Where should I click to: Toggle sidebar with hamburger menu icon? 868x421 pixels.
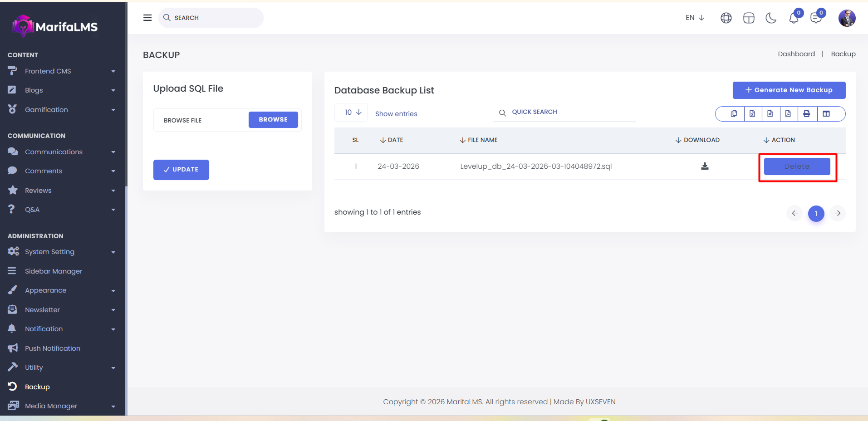pyautogui.click(x=147, y=18)
